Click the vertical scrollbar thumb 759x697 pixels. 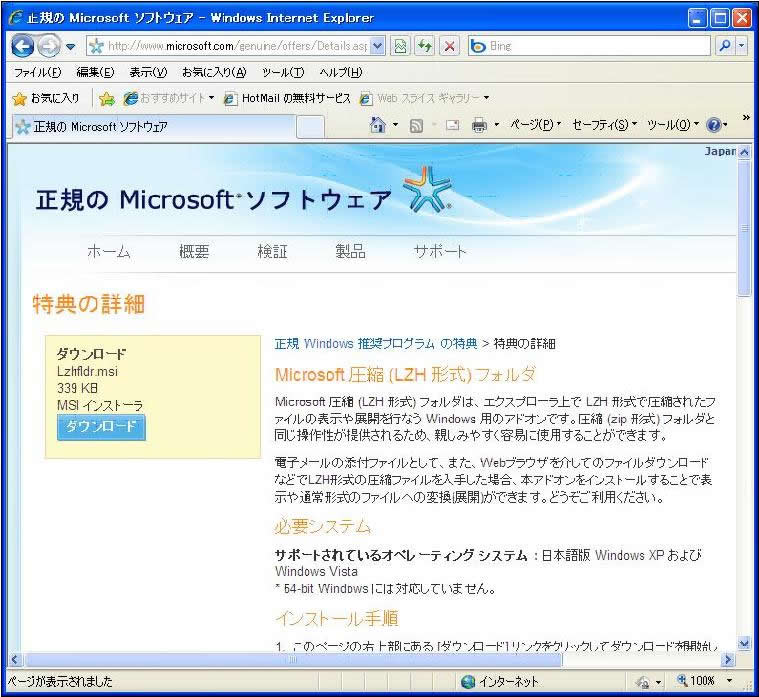pyautogui.click(x=744, y=227)
